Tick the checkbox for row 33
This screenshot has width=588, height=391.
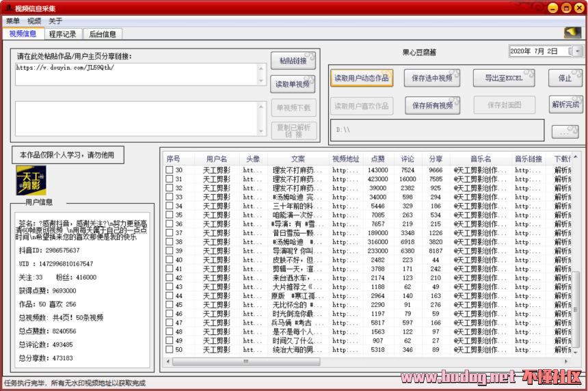(170, 197)
